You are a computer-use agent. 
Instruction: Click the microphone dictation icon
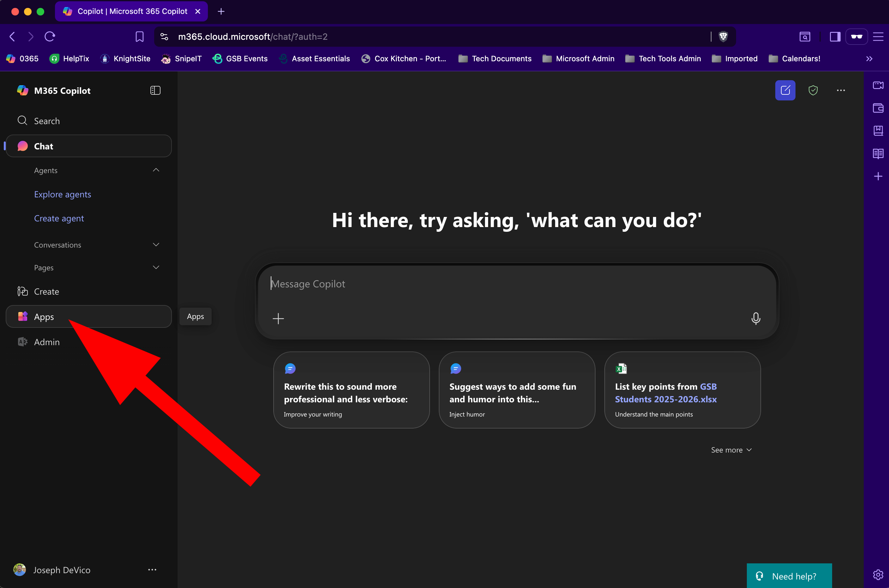tap(755, 318)
